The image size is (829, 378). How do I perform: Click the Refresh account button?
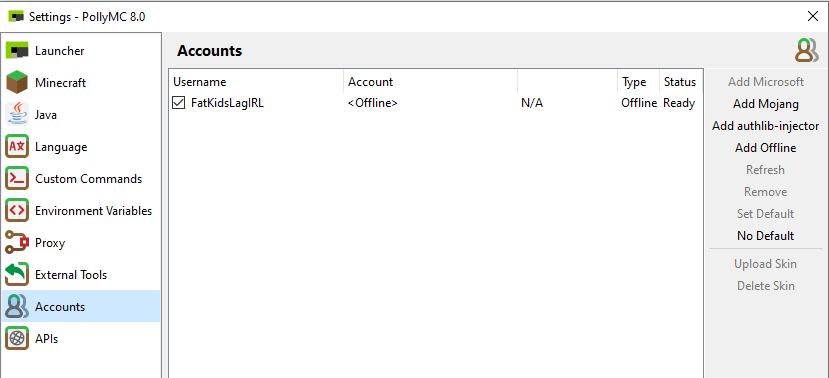point(766,170)
